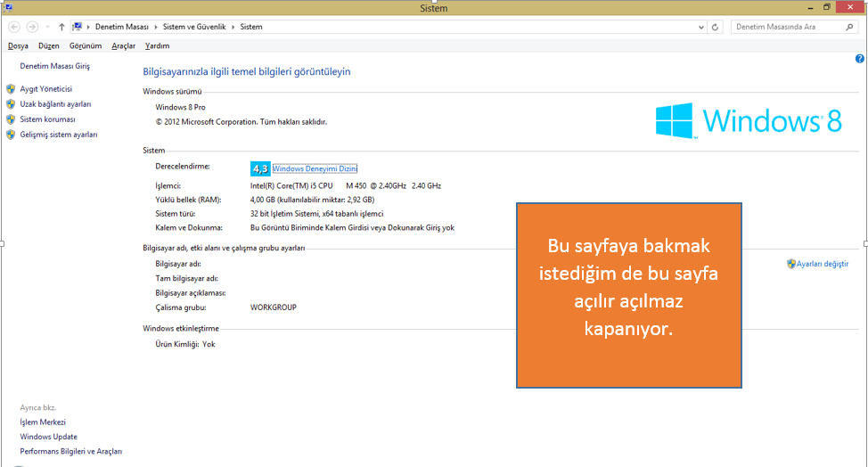This screenshot has height=467, width=868.
Task: Click the search magnifier icon
Action: pos(849,27)
